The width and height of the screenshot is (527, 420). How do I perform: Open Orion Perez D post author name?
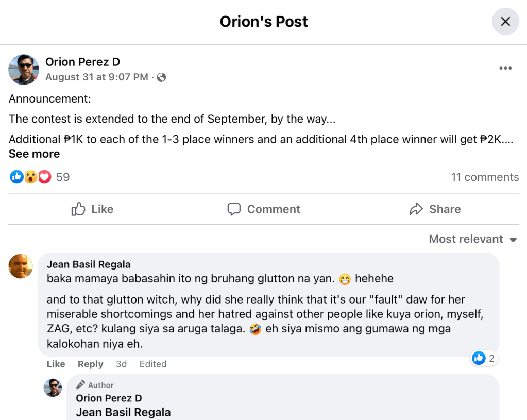pos(82,62)
